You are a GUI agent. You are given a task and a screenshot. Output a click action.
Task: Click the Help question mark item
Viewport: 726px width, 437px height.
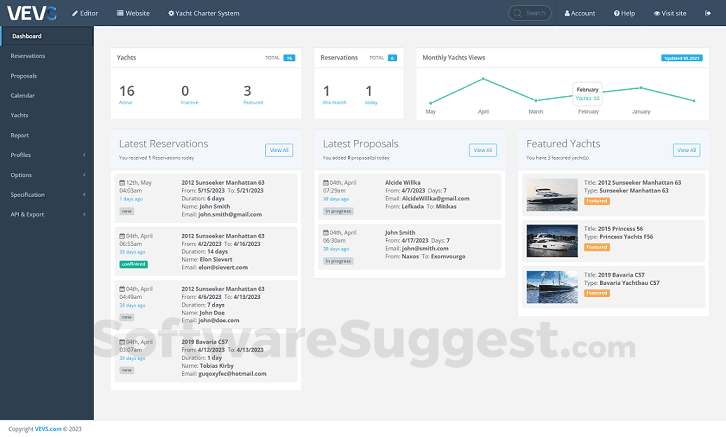click(624, 13)
